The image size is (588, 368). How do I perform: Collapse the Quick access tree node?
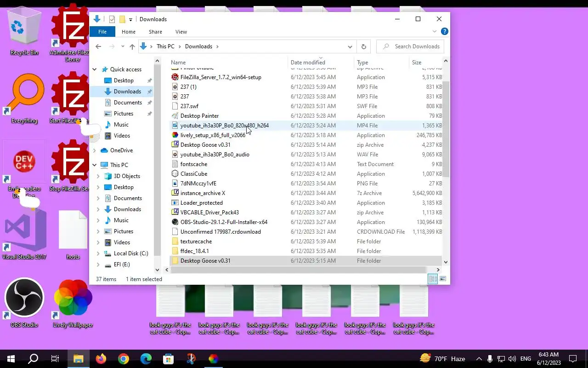(x=95, y=69)
